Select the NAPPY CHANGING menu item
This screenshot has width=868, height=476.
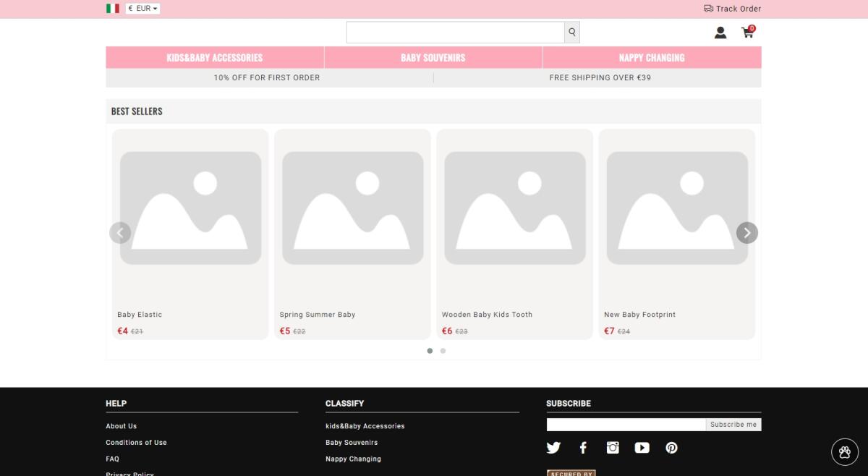650,57
